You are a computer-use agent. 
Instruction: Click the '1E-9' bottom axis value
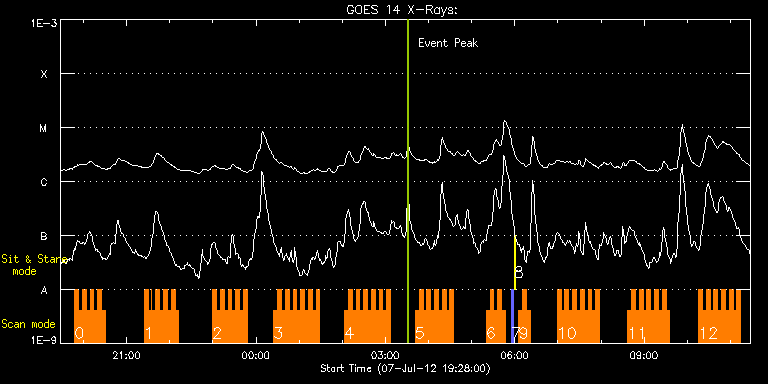(44, 341)
